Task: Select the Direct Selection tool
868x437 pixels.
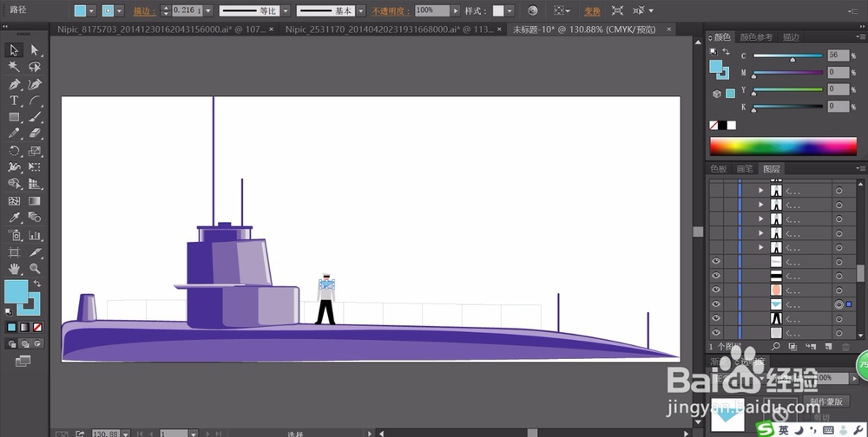Action: click(x=35, y=50)
